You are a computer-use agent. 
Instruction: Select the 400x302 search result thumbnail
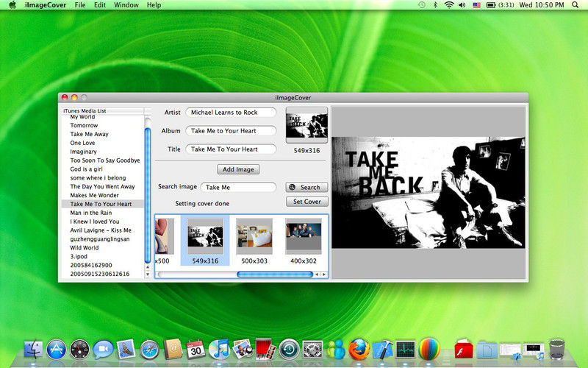point(304,241)
